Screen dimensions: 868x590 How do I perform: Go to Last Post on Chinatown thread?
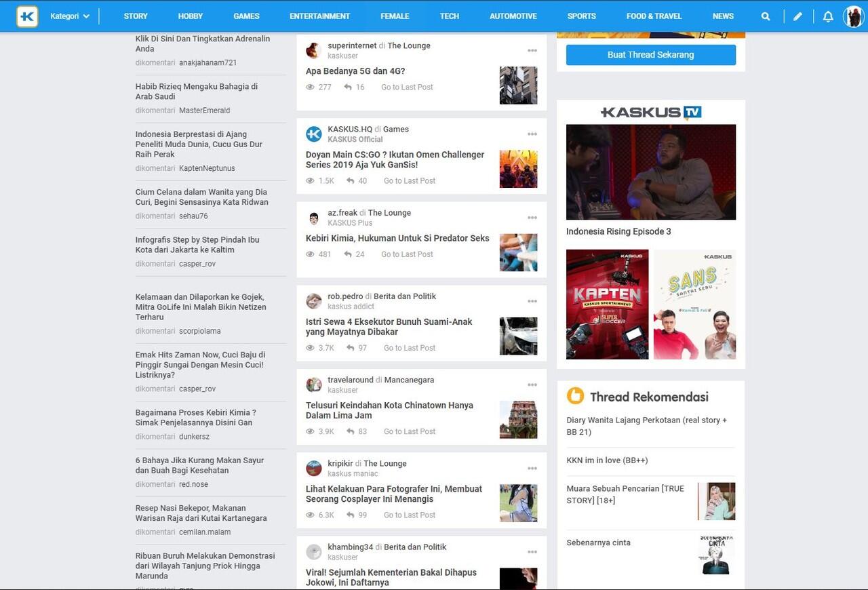410,431
